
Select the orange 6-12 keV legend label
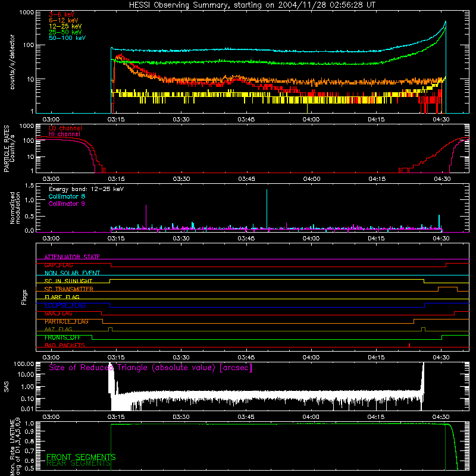pyautogui.click(x=64, y=20)
